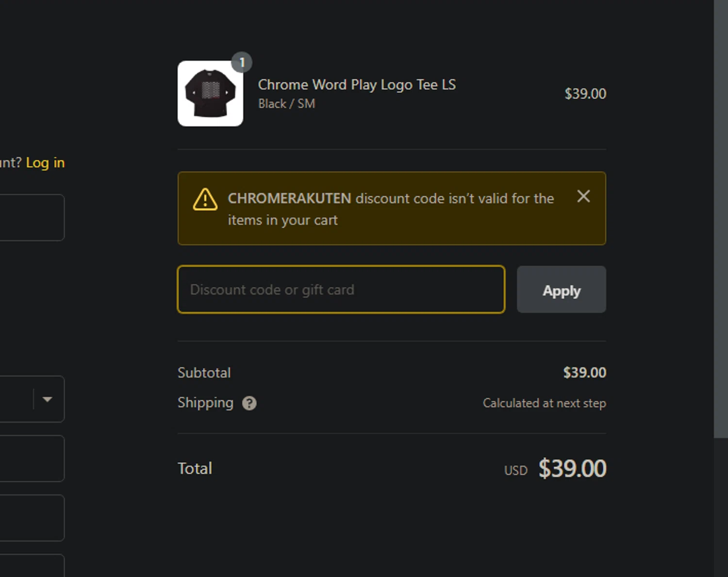Focus the Discount code or gift card field
728x577 pixels.
click(x=341, y=290)
